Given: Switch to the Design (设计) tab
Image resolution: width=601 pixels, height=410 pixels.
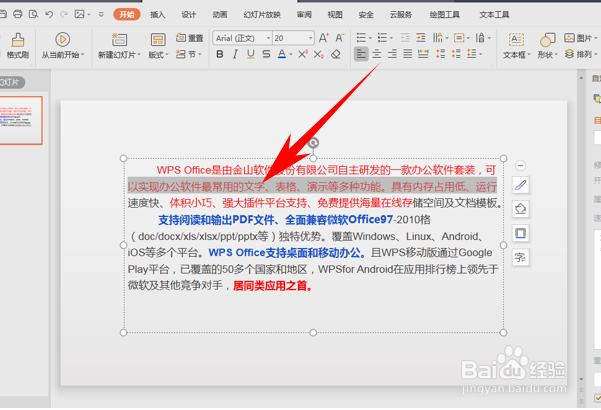Looking at the screenshot, I should click(x=189, y=15).
